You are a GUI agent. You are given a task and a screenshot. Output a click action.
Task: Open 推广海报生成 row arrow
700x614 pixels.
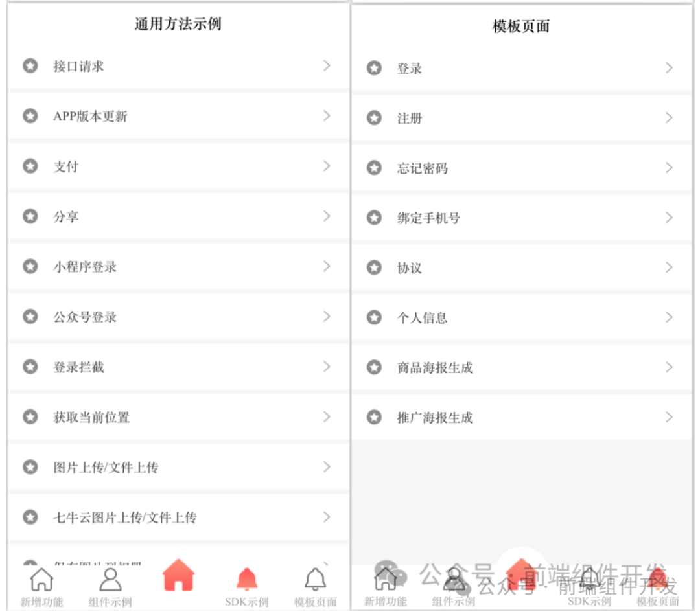click(x=669, y=417)
